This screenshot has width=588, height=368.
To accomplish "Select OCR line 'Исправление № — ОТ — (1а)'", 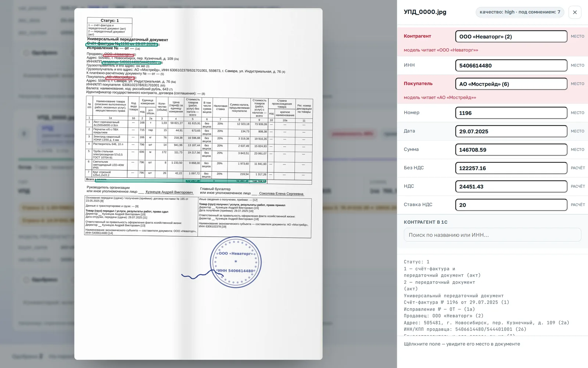I will (440, 309).
